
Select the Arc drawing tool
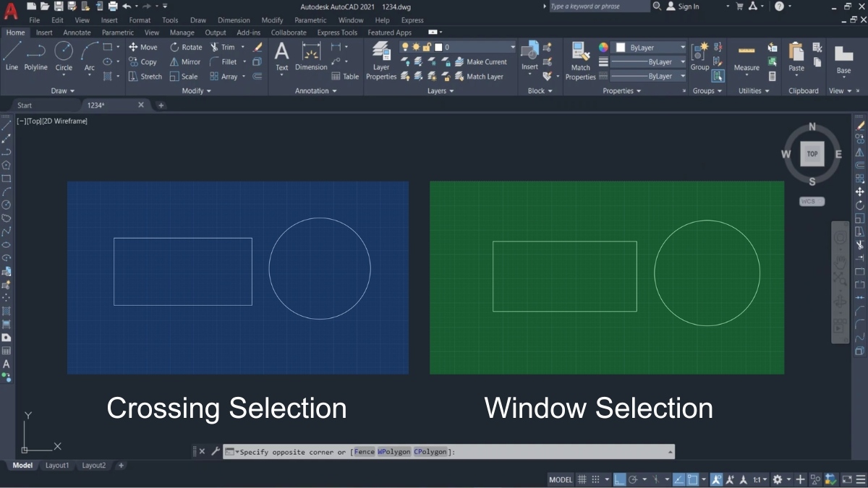pos(90,56)
